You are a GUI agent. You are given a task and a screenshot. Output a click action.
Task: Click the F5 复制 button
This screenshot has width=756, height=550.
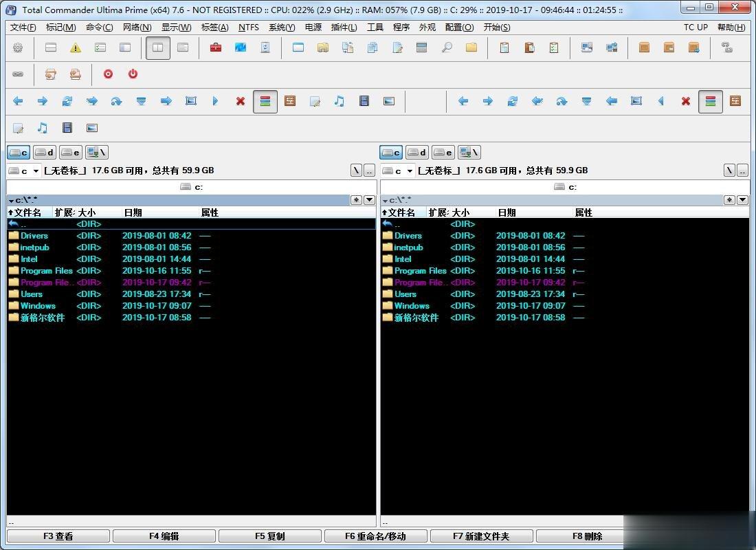(x=270, y=536)
